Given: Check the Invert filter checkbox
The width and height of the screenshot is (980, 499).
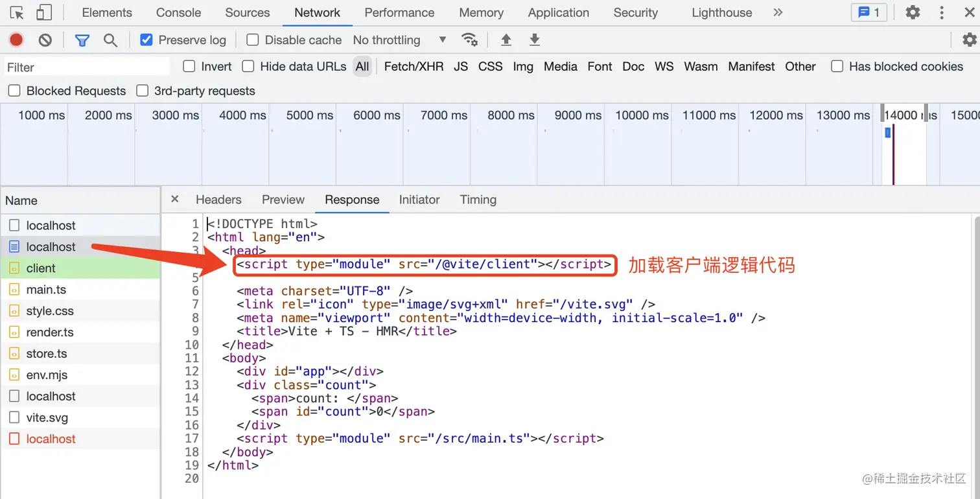Looking at the screenshot, I should 189,66.
